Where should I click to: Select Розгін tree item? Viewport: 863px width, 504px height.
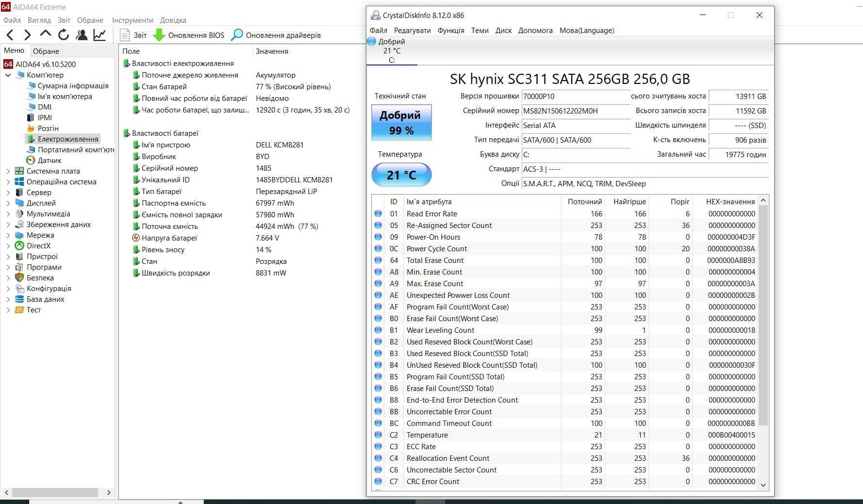[48, 129]
